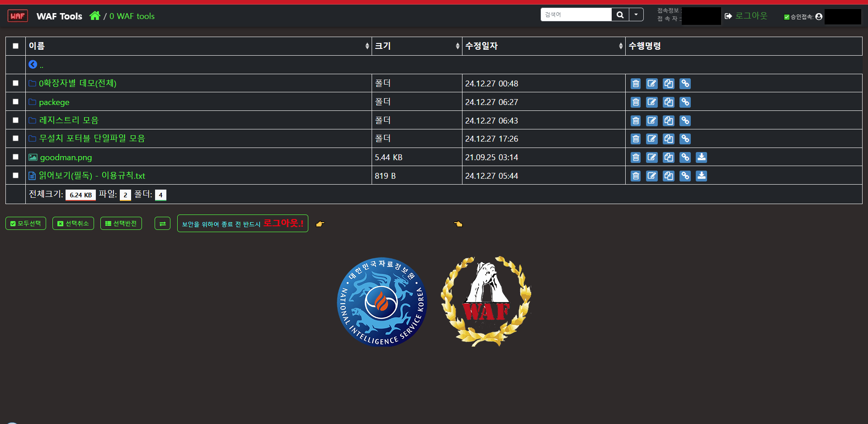Click the link icon in packege row
Screen dimensions: 868x424
tap(685, 102)
